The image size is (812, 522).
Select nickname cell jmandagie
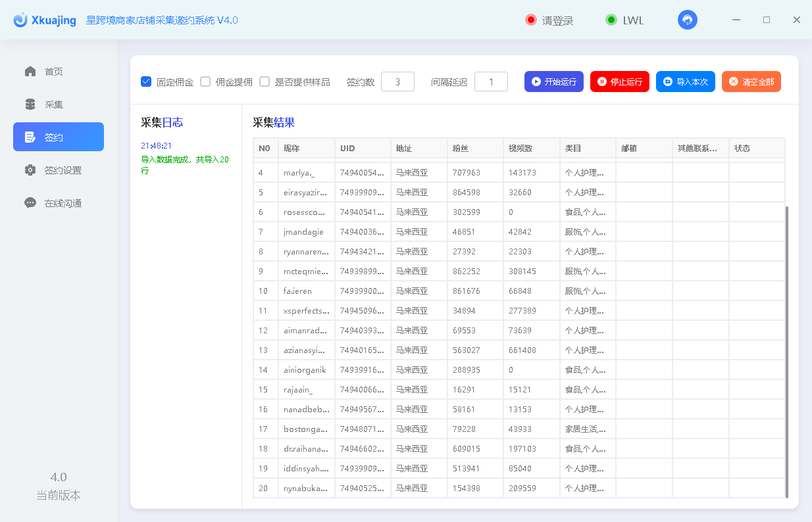pos(307,232)
